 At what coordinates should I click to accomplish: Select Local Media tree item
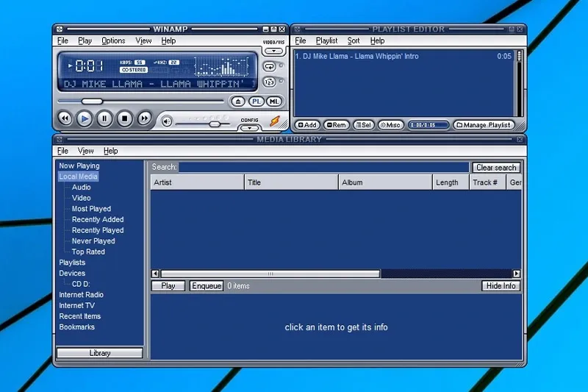click(78, 177)
